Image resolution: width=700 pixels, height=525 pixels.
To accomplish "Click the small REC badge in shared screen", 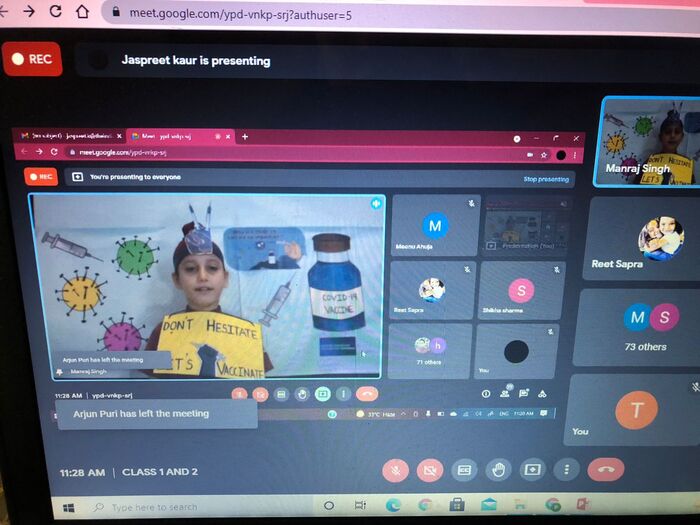I will pos(41,177).
